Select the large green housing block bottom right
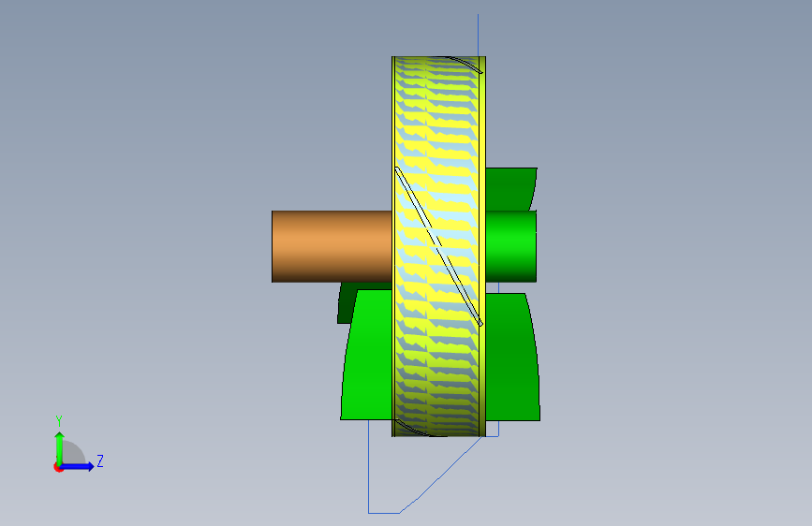Viewport: 812px width, 526px height. 512,358
